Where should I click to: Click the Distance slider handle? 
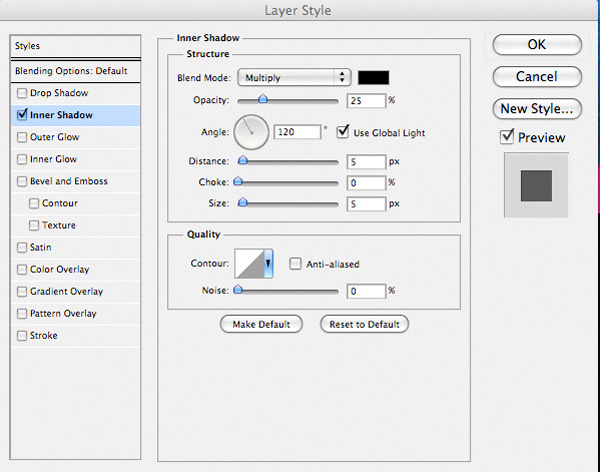coord(242,160)
